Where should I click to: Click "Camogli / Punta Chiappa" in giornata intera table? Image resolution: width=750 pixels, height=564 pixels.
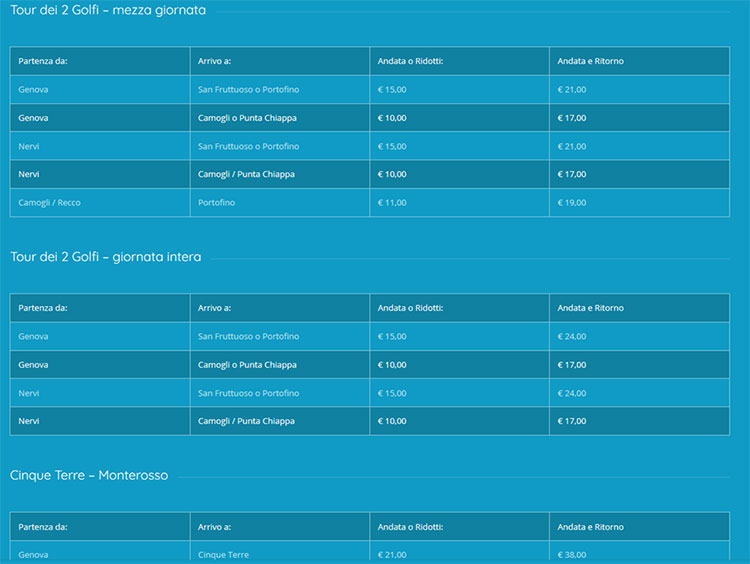(246, 421)
